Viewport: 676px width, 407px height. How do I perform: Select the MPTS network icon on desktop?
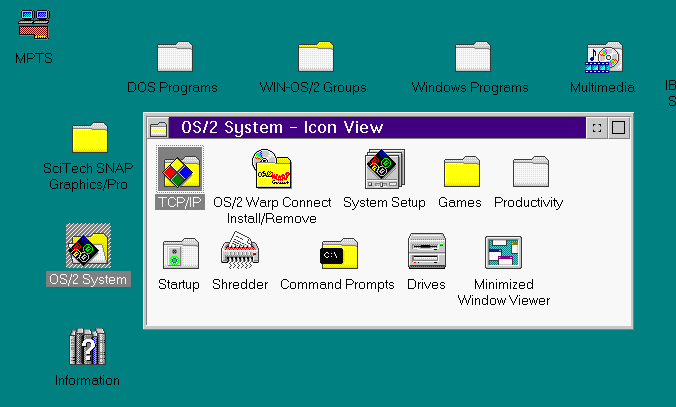pos(34,25)
